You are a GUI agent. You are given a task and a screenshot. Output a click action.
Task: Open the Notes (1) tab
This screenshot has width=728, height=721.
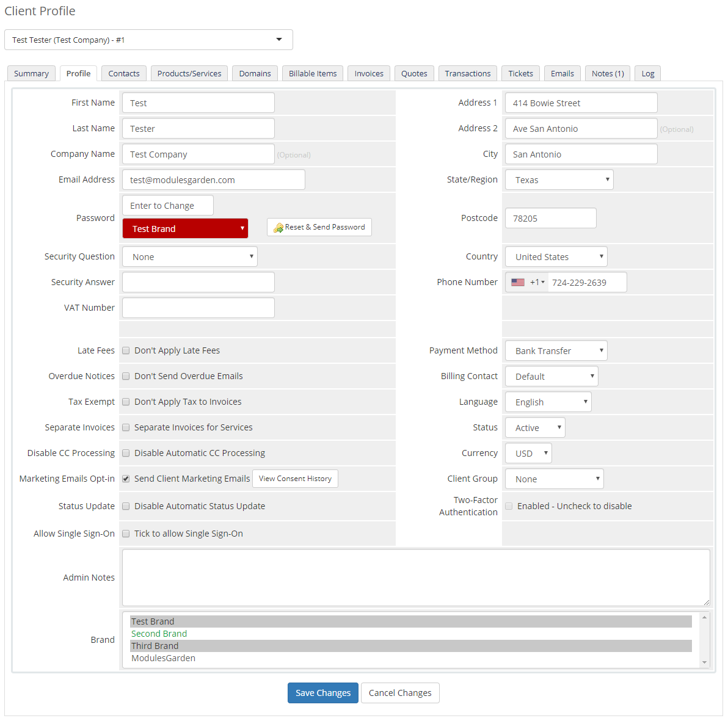[607, 73]
